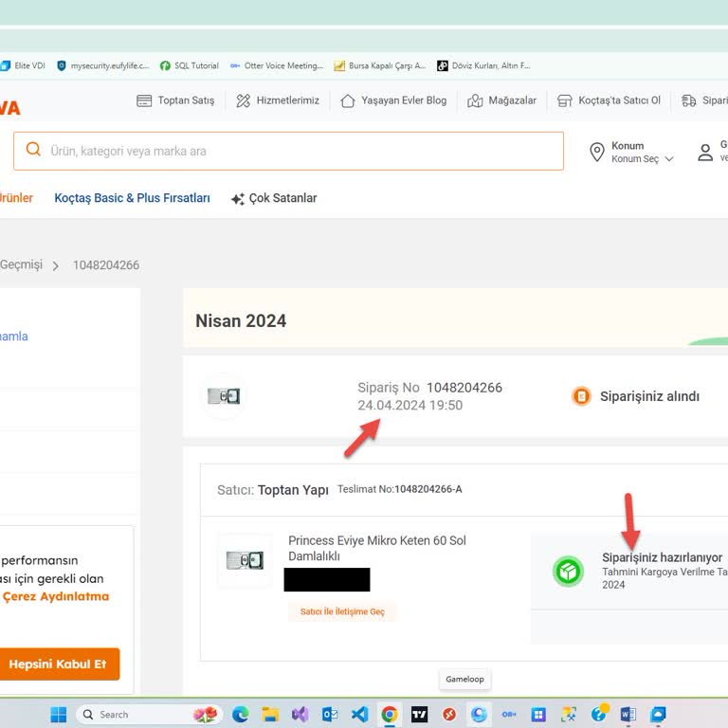Open the Çerez Aydınlatma link
Screen dimensions: 728x728
[x=56, y=596]
